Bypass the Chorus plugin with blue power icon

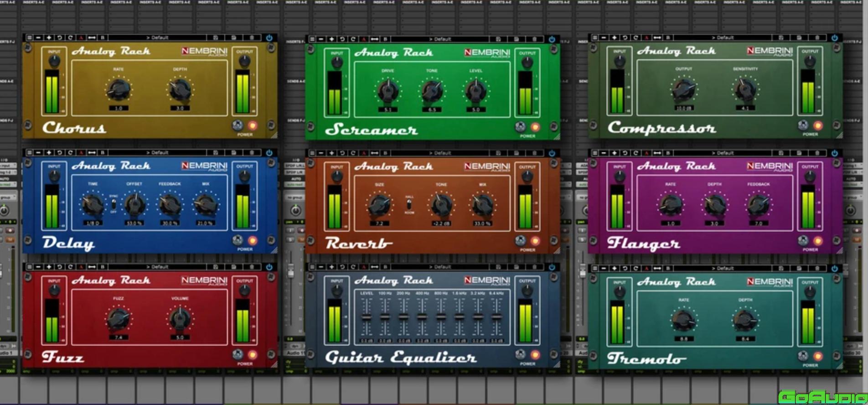(x=269, y=37)
